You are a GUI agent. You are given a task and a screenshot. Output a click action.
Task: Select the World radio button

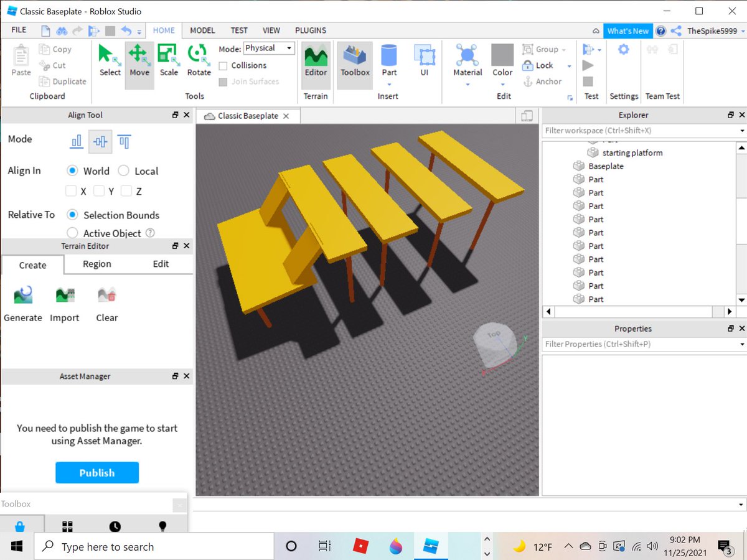pyautogui.click(x=72, y=170)
